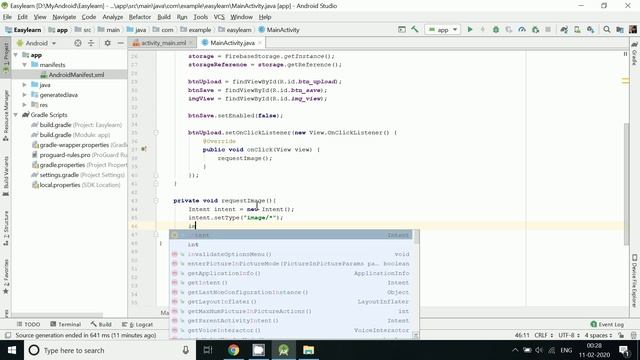Open the SDK Manager icon
The image size is (640, 360).
tap(591, 29)
